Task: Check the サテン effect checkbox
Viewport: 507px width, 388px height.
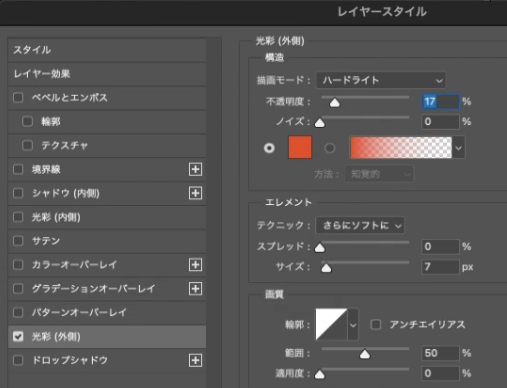Action: (x=18, y=241)
